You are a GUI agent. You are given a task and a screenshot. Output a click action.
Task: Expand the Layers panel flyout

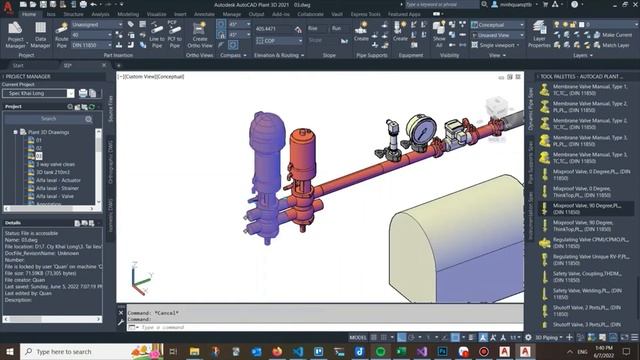pyautogui.click(x=583, y=55)
